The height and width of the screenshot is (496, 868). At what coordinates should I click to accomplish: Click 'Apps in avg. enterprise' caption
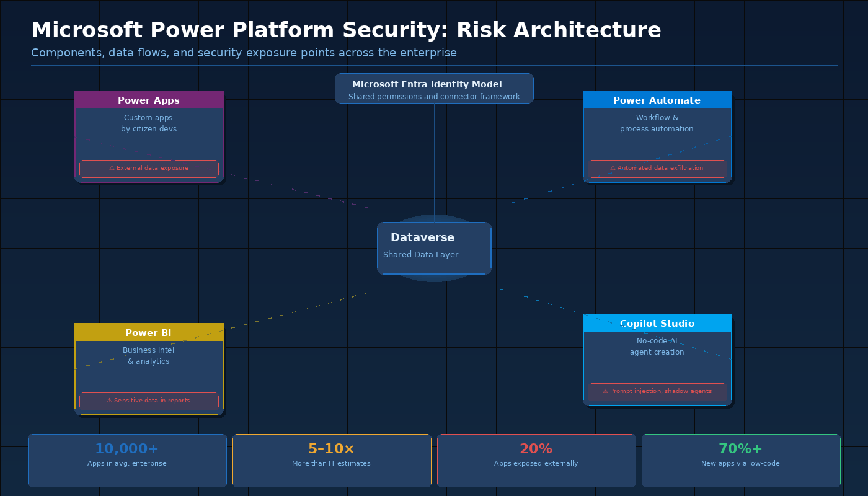coord(127,463)
